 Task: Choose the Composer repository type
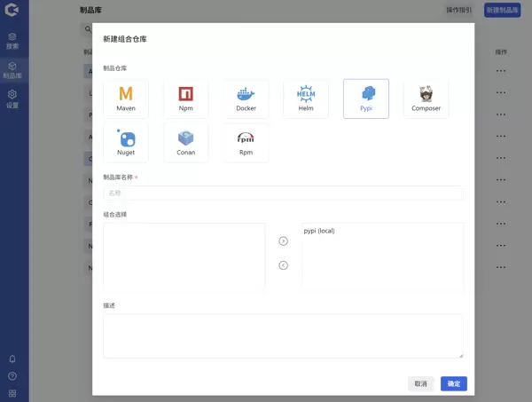[x=426, y=99]
